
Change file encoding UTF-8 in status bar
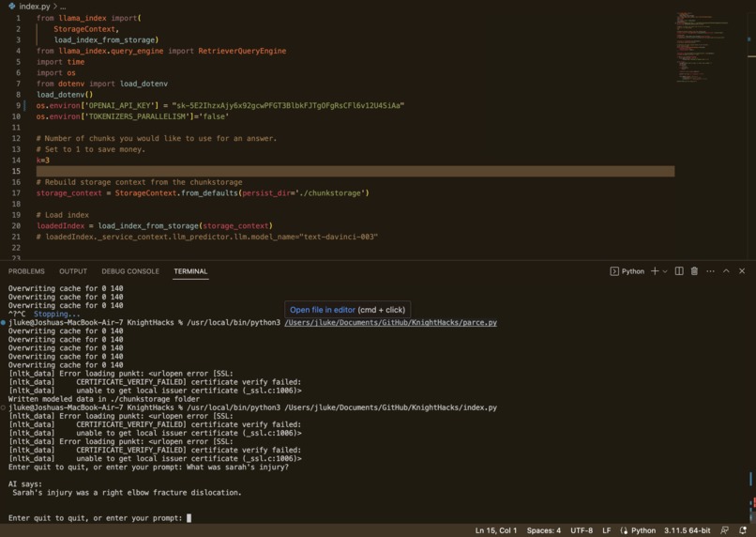pyautogui.click(x=582, y=530)
